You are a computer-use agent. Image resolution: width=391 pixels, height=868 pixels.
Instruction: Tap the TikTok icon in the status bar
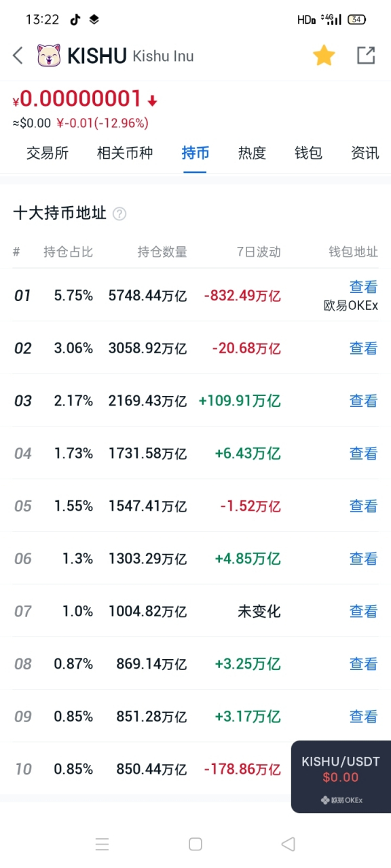point(75,19)
